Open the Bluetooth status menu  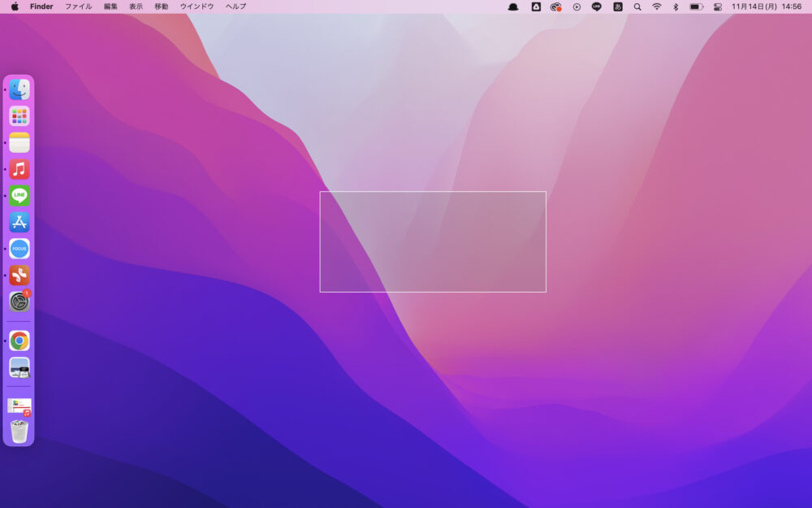point(676,7)
